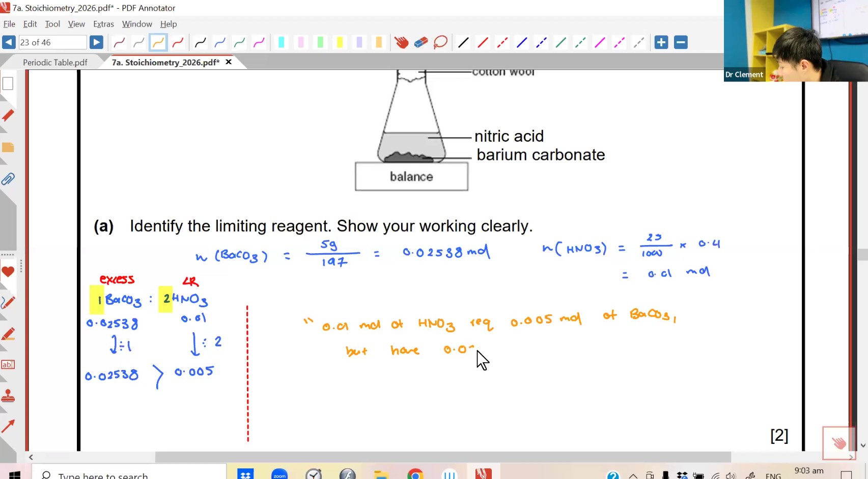
Task: Open the Extras menu
Action: pos(103,24)
